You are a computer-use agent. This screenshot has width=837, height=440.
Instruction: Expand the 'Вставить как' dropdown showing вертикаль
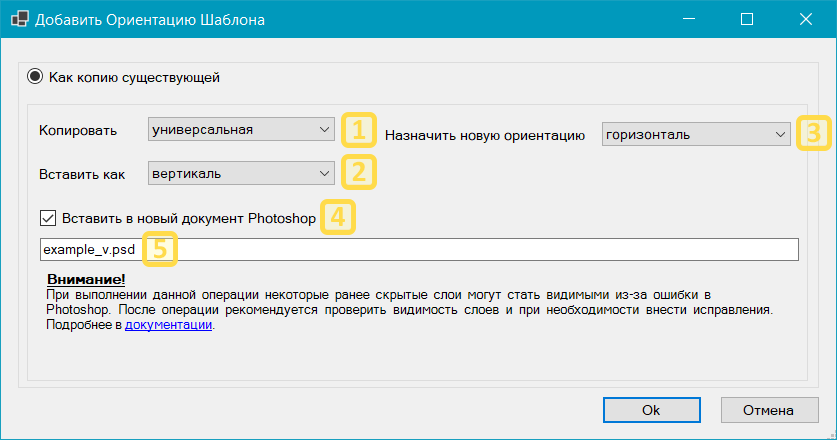241,173
